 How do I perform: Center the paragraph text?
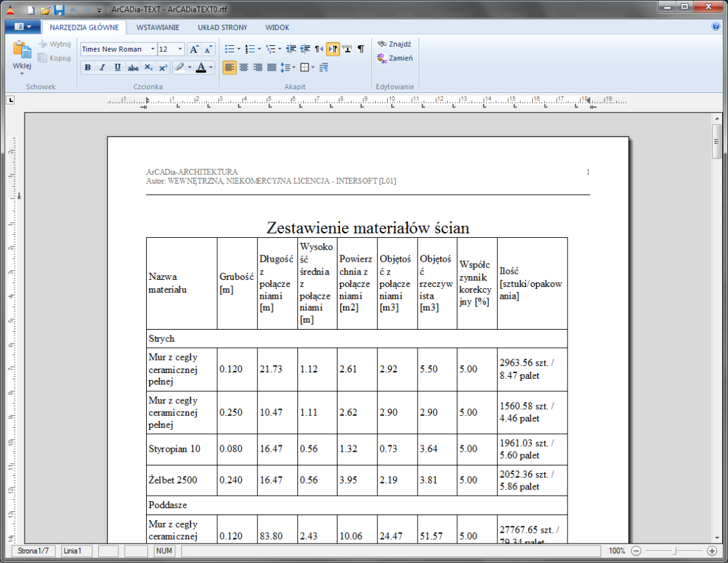click(x=244, y=68)
